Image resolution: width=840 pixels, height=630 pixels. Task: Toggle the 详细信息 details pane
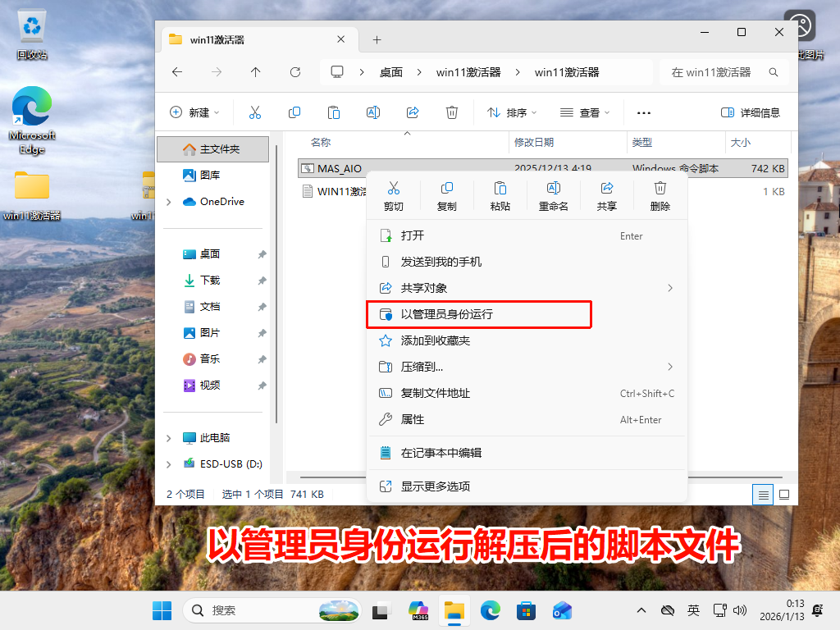tap(750, 112)
